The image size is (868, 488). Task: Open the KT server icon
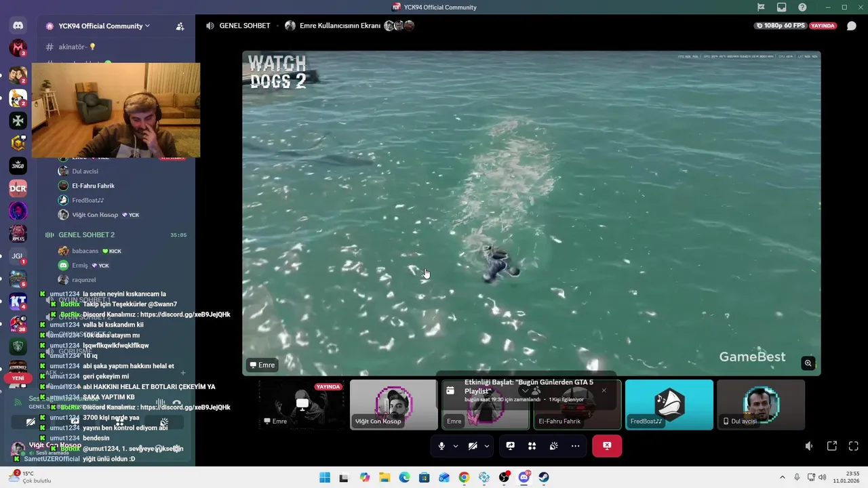click(18, 302)
